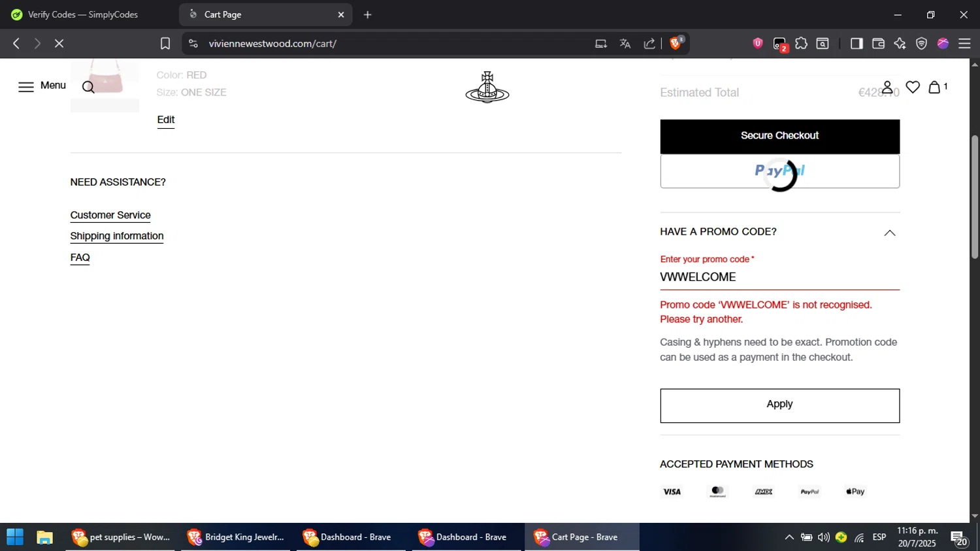Open Brave Shields lion icon
The height and width of the screenshot is (551, 980).
tap(676, 44)
